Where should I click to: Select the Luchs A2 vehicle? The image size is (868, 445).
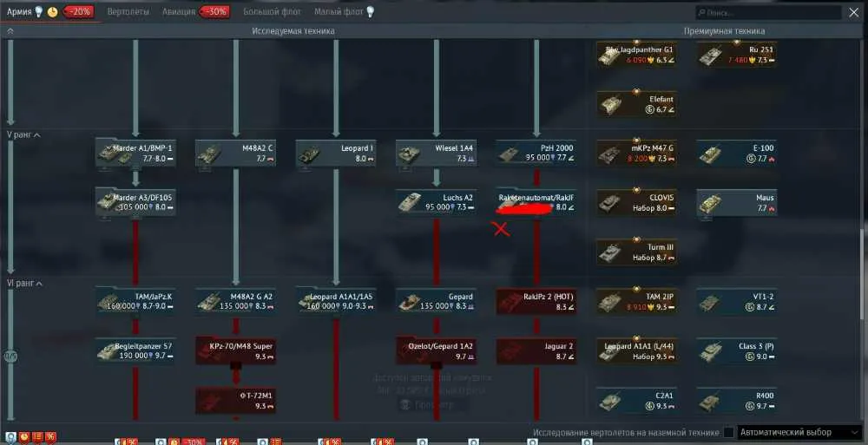(x=437, y=202)
